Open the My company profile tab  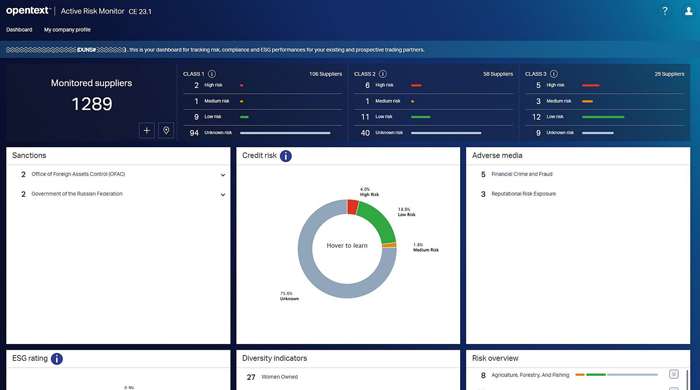[x=67, y=30]
